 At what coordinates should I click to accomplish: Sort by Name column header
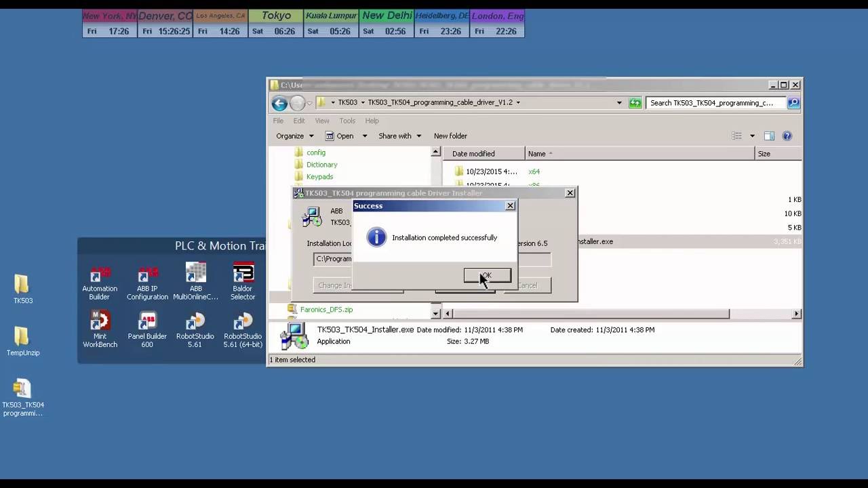(x=640, y=154)
